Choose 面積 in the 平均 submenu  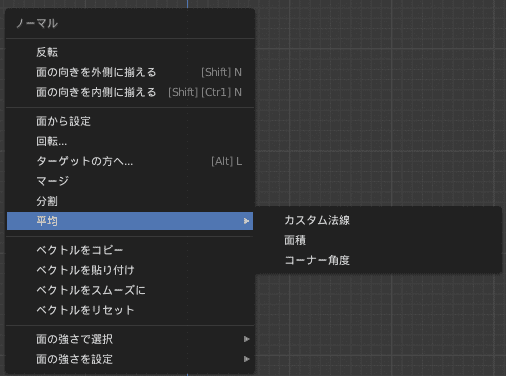(378, 240)
